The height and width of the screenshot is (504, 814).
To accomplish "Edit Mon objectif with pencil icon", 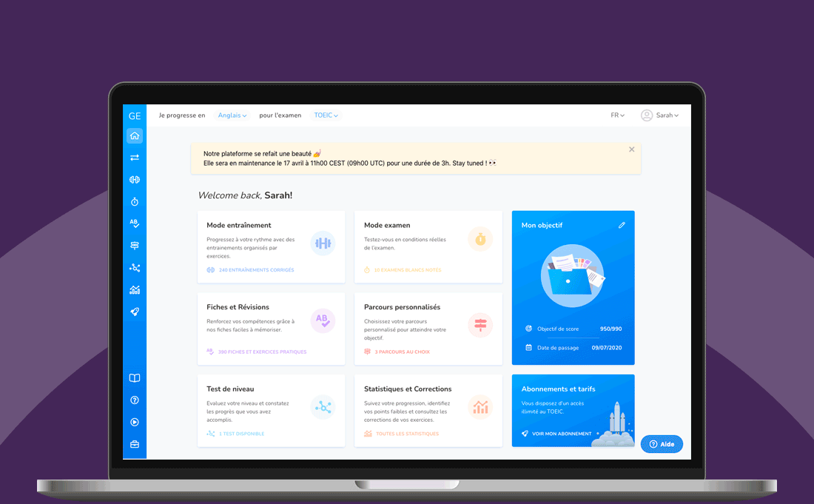I will point(622,225).
